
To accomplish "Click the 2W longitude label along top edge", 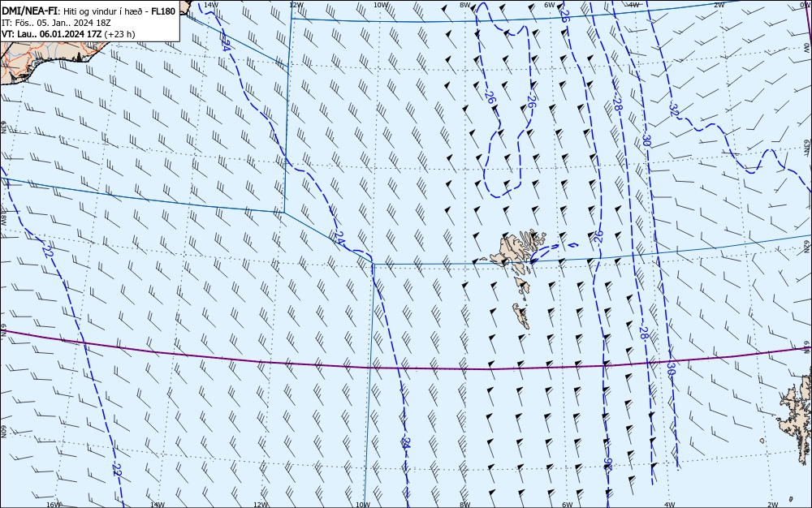I will coord(719,5).
